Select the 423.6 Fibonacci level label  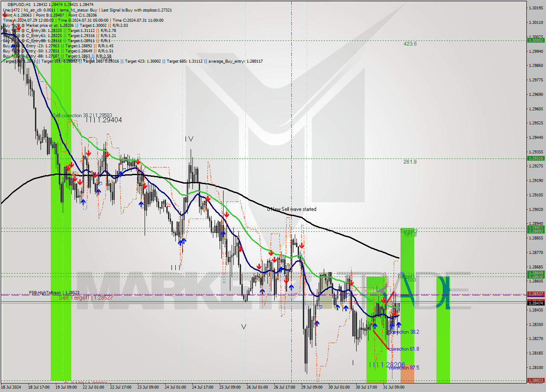click(410, 44)
